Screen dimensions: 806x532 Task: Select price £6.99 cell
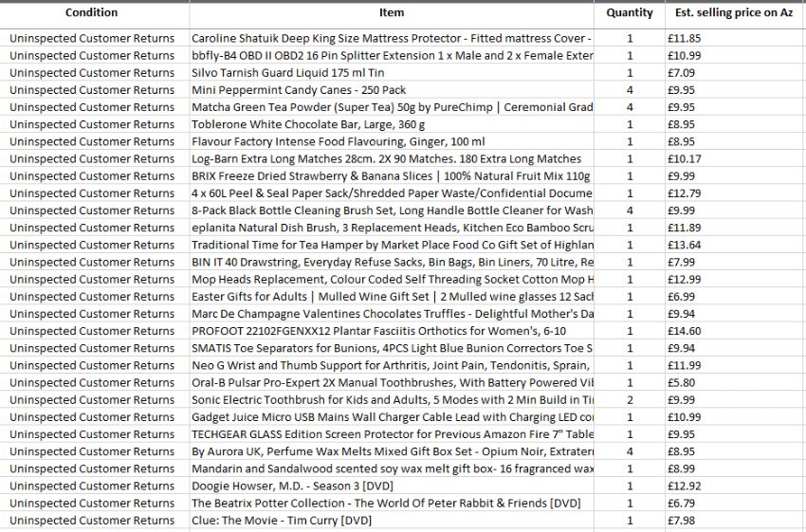click(x=735, y=297)
